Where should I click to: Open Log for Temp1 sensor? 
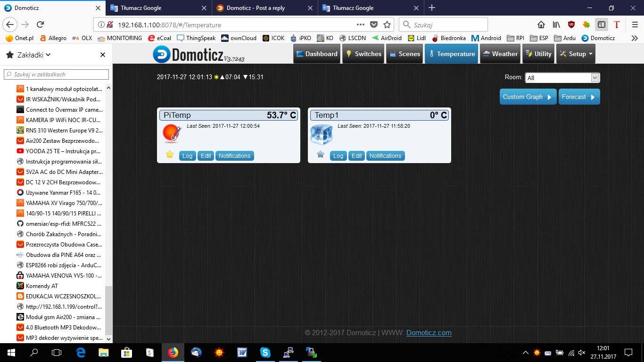coord(338,156)
